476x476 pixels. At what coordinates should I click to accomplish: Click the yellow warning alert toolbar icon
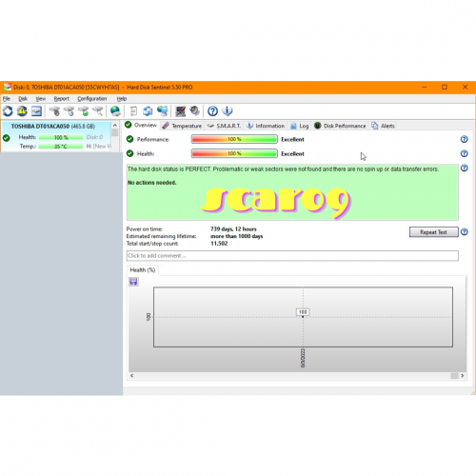(22, 111)
